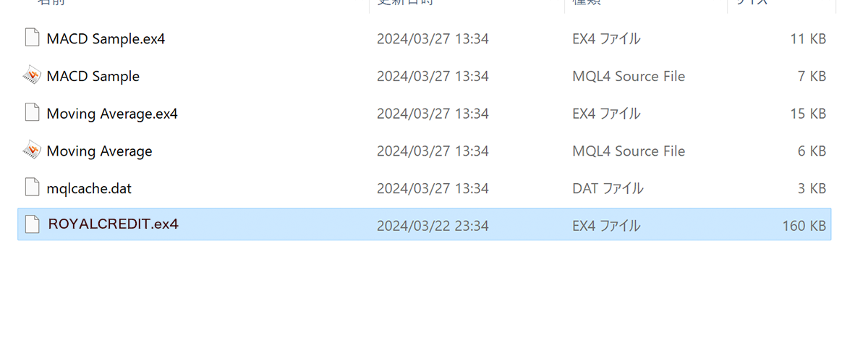Select the MACD Sample.ex4 file icon

click(x=32, y=38)
